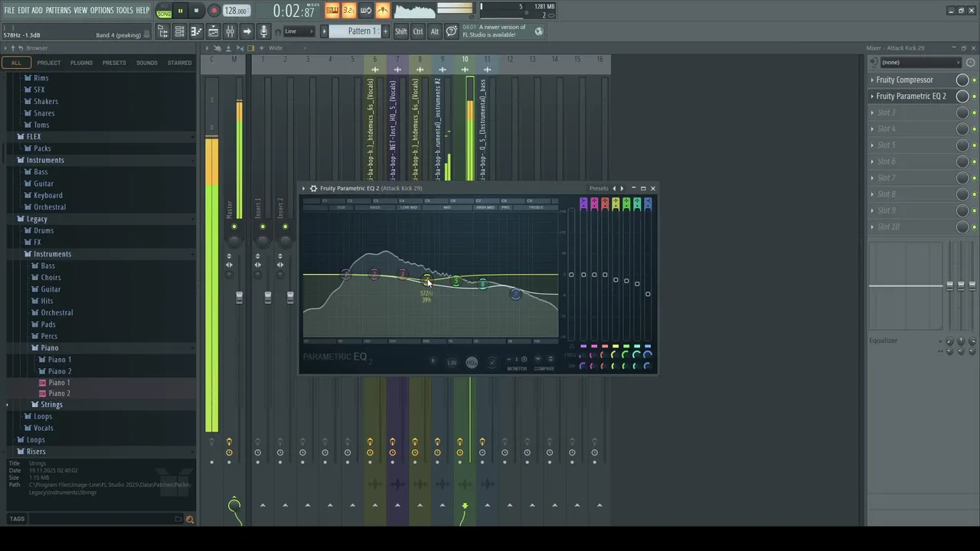Switch to the PLUGINS browser tab

click(81, 63)
